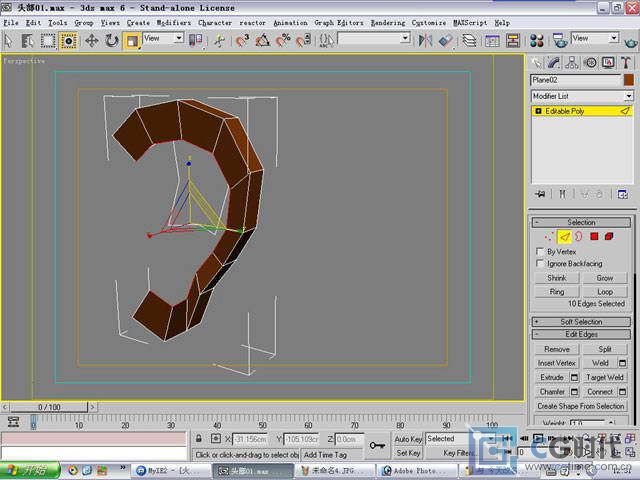The height and width of the screenshot is (480, 640).
Task: Open Named Selection Sets dropdown
Action: click(374, 38)
